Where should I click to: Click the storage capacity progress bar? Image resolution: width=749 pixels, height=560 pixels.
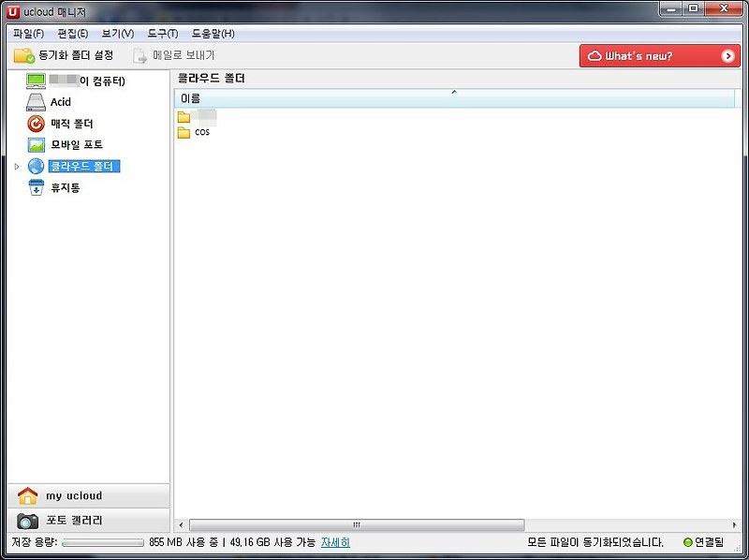click(x=103, y=543)
